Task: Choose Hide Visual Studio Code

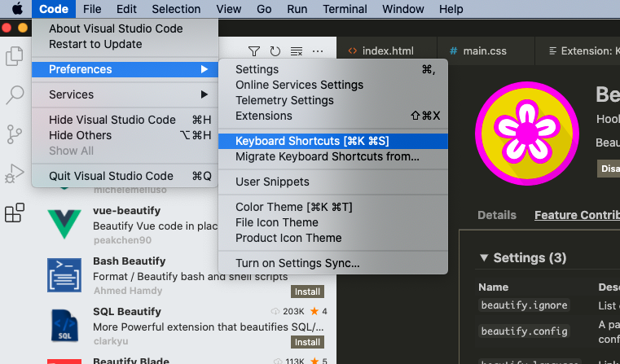Action: point(125,120)
